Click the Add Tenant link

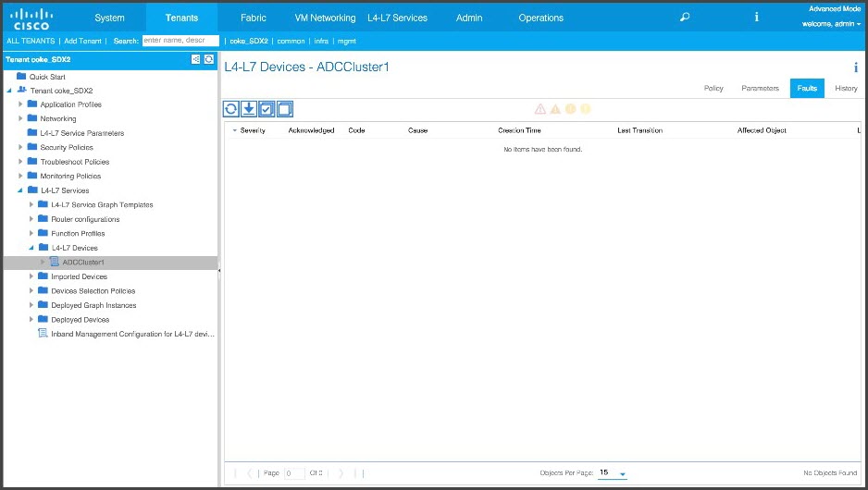coord(82,41)
